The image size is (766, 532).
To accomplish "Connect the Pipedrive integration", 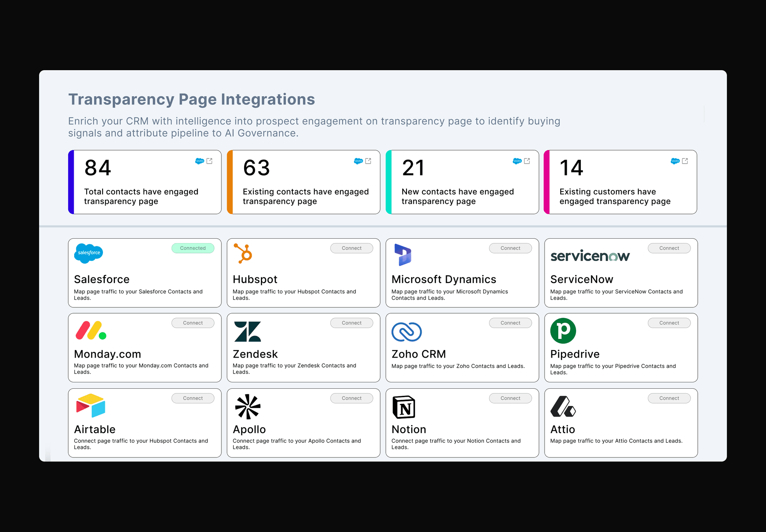I will click(669, 323).
